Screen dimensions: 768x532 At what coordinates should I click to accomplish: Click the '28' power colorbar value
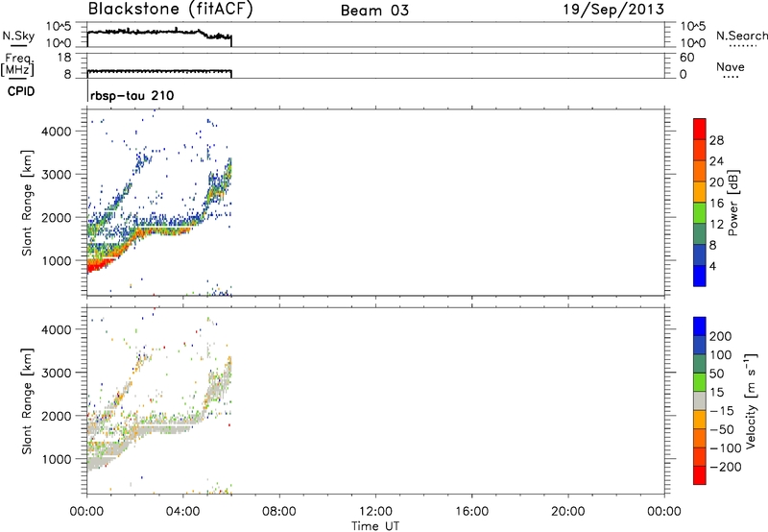tap(716, 140)
